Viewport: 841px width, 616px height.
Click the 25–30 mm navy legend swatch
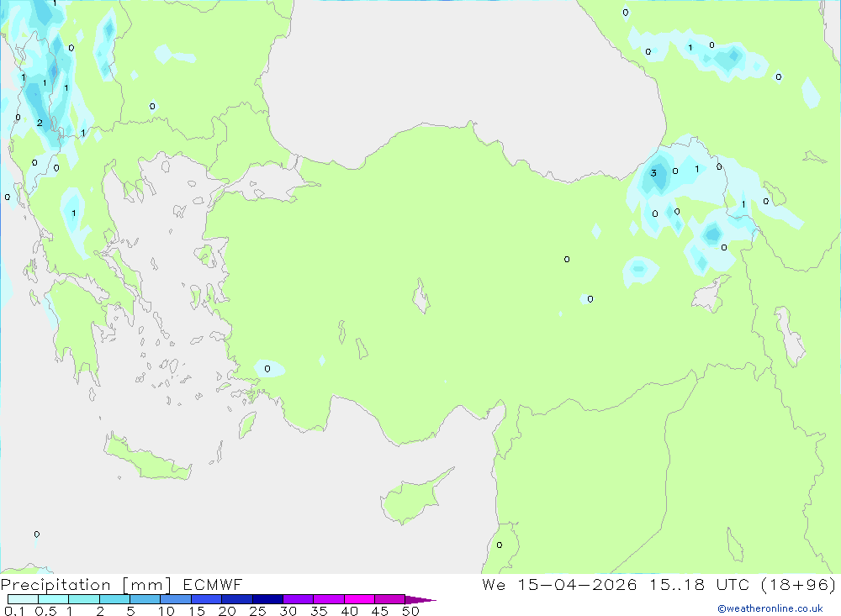click(x=267, y=599)
